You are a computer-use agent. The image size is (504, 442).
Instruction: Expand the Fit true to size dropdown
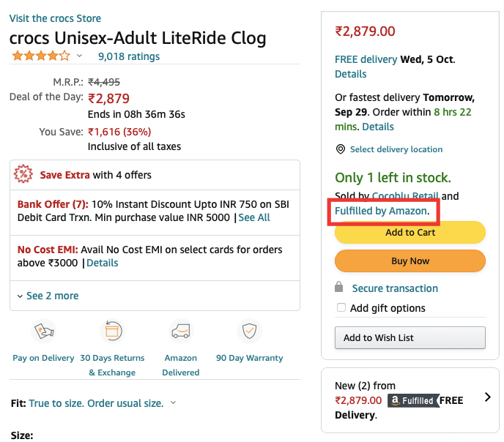point(173,403)
